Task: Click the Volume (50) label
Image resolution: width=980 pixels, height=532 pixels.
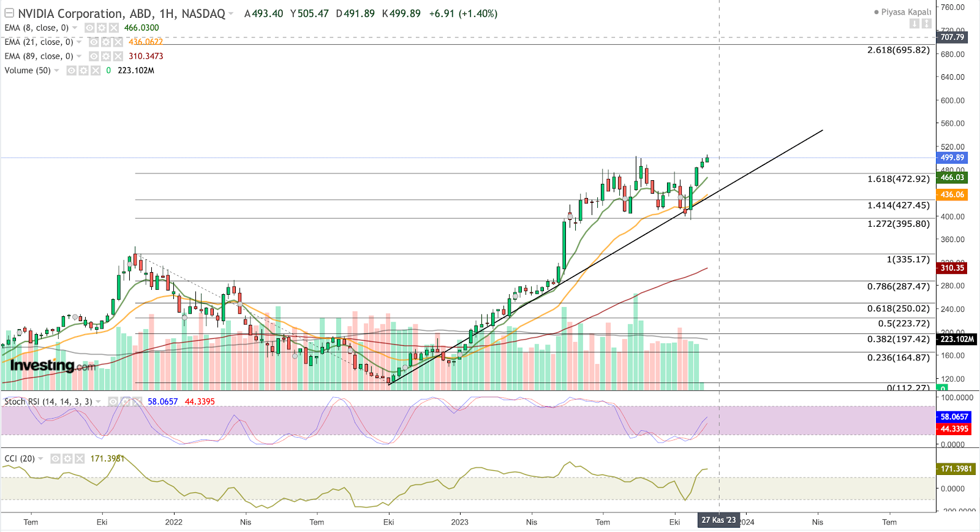Action: click(x=28, y=70)
